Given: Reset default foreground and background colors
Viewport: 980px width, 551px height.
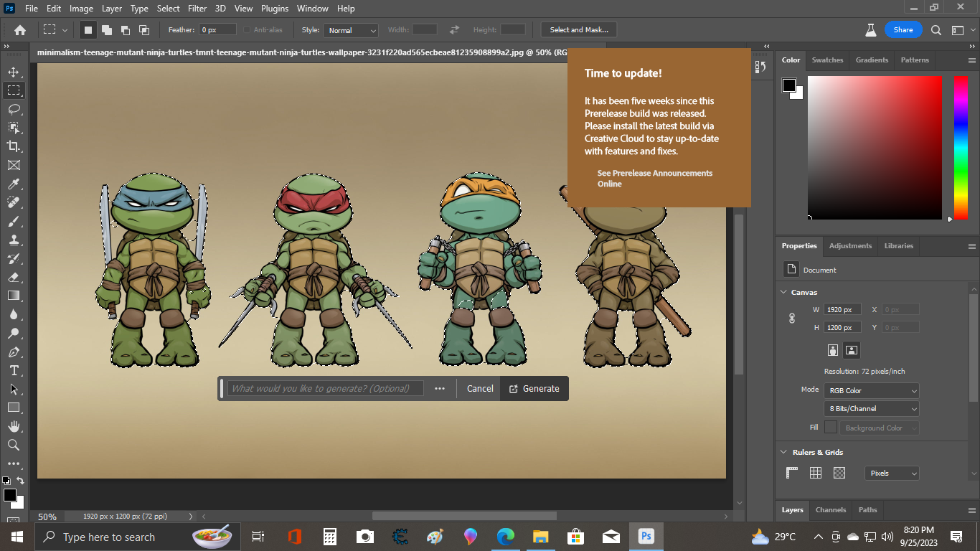Looking at the screenshot, I should pos(6,481).
